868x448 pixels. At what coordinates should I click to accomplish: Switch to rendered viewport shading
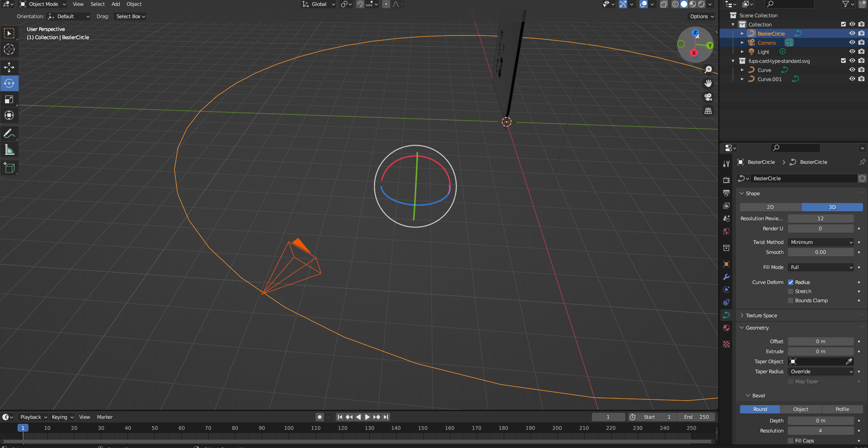click(701, 4)
